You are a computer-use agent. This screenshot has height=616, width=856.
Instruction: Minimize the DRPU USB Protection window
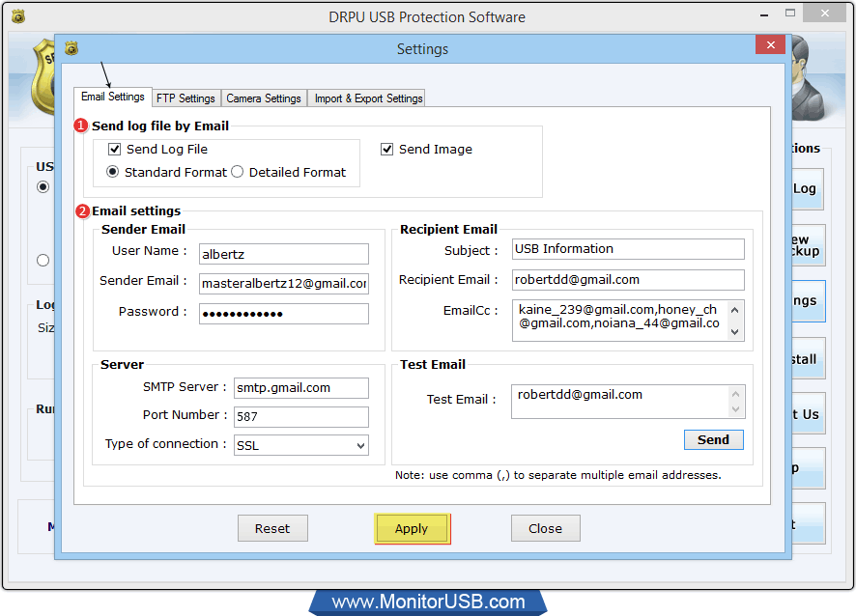(x=764, y=14)
